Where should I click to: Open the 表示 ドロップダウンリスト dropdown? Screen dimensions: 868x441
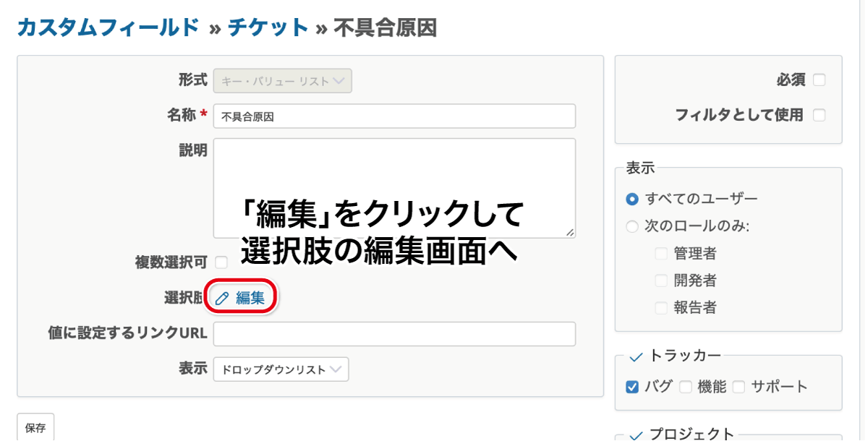[x=281, y=369]
